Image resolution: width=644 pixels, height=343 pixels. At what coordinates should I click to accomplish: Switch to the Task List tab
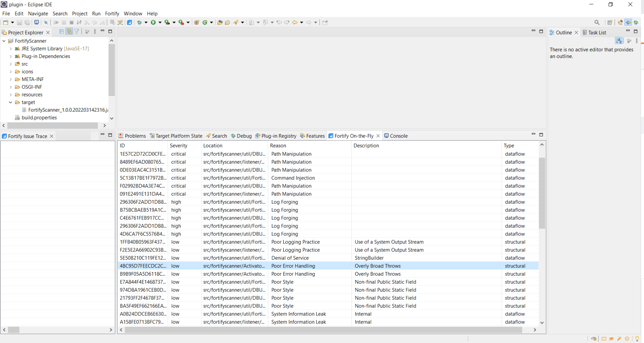click(x=594, y=32)
